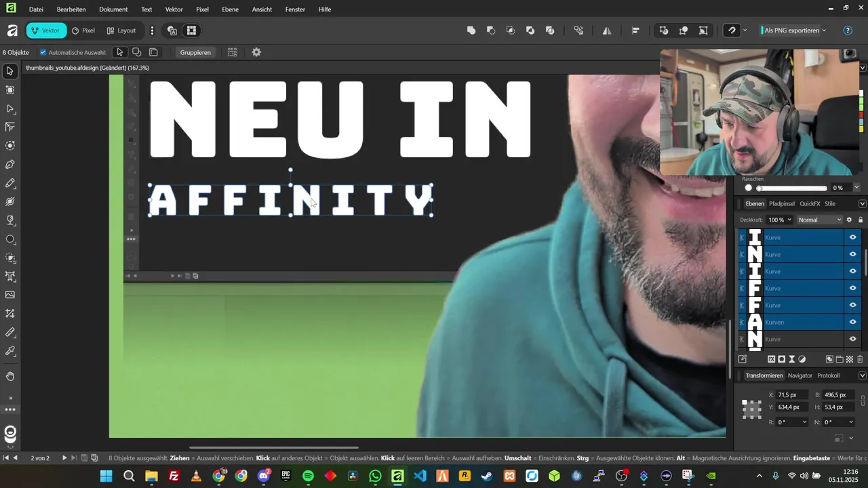This screenshot has height=488, width=868.
Task: Add layer effects with FX icon
Action: pos(771,359)
